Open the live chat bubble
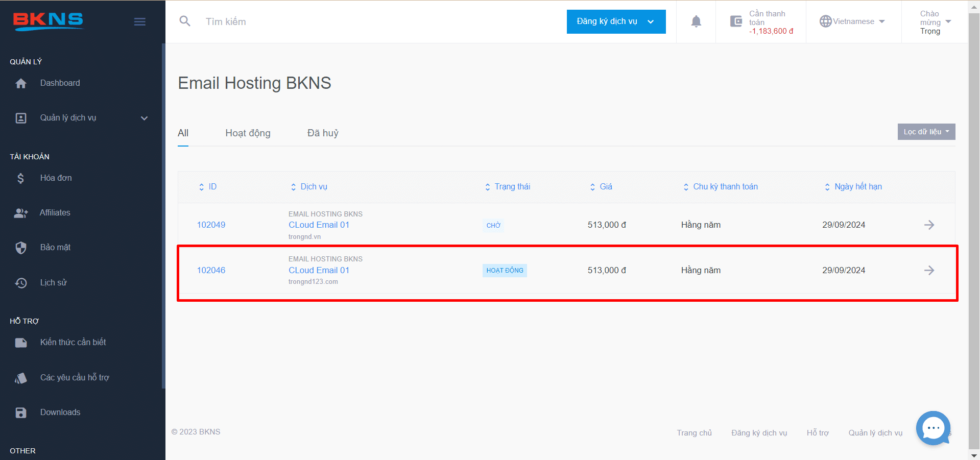This screenshot has width=980, height=460. (933, 428)
